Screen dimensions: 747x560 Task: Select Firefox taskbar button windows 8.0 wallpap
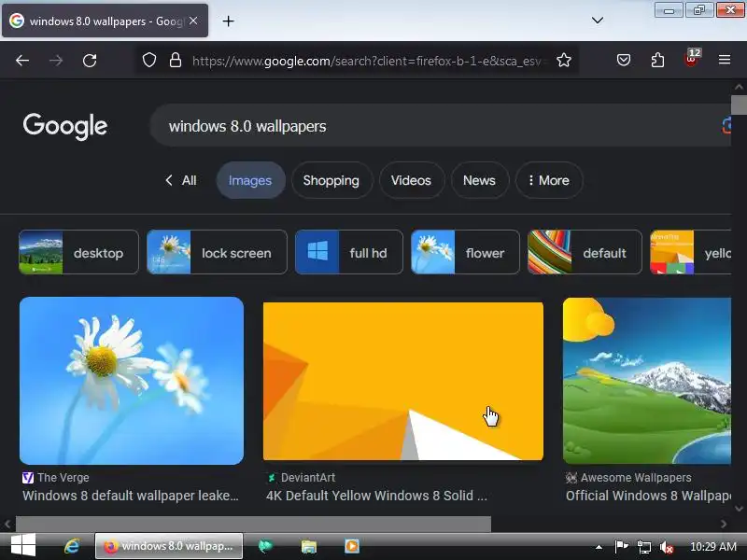[169, 546]
